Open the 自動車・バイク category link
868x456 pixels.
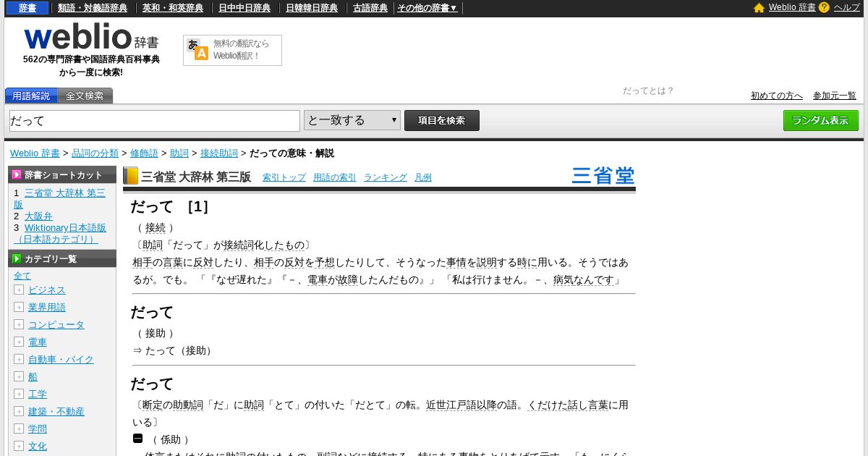pos(61,359)
